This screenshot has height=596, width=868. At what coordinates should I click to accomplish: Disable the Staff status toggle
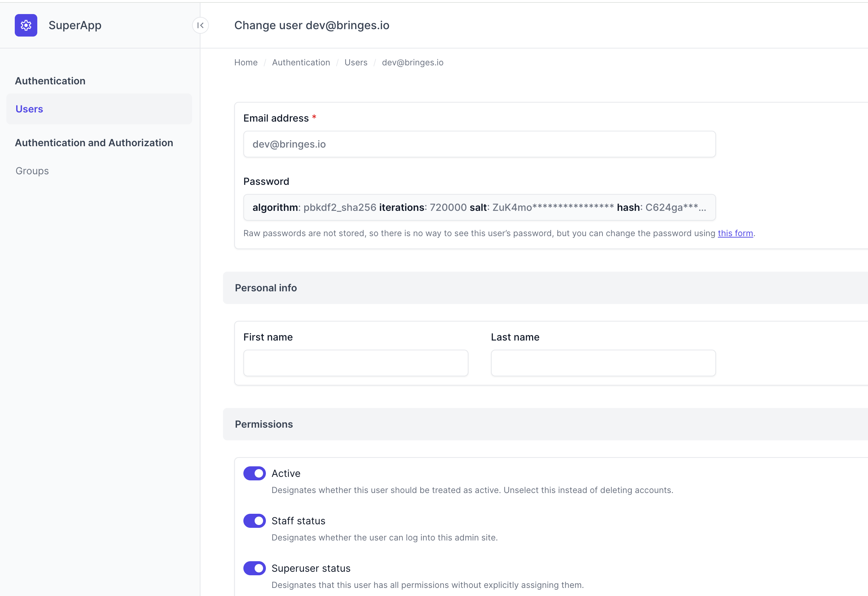click(255, 520)
